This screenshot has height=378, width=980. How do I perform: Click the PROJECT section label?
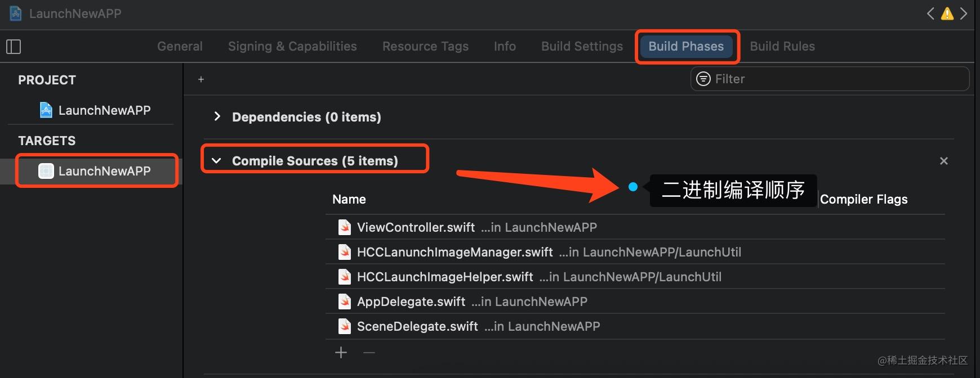click(47, 80)
